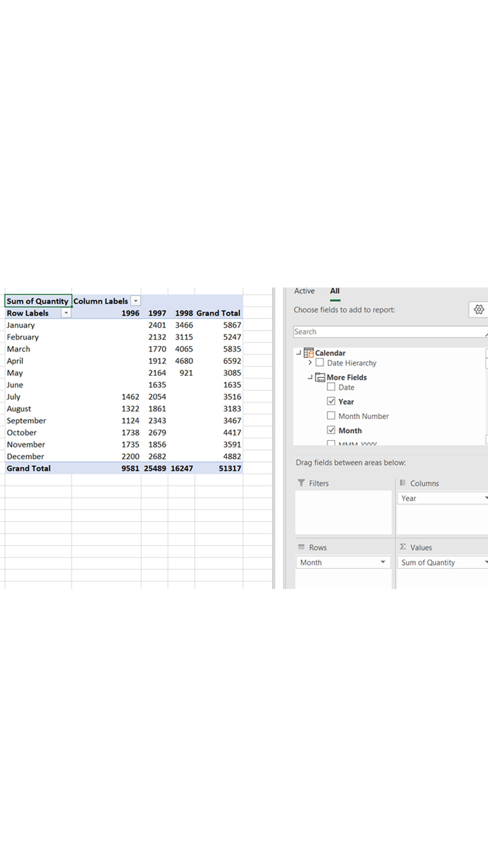488x868 pixels.
Task: Open the Month field dropdown in Rows
Action: (383, 562)
